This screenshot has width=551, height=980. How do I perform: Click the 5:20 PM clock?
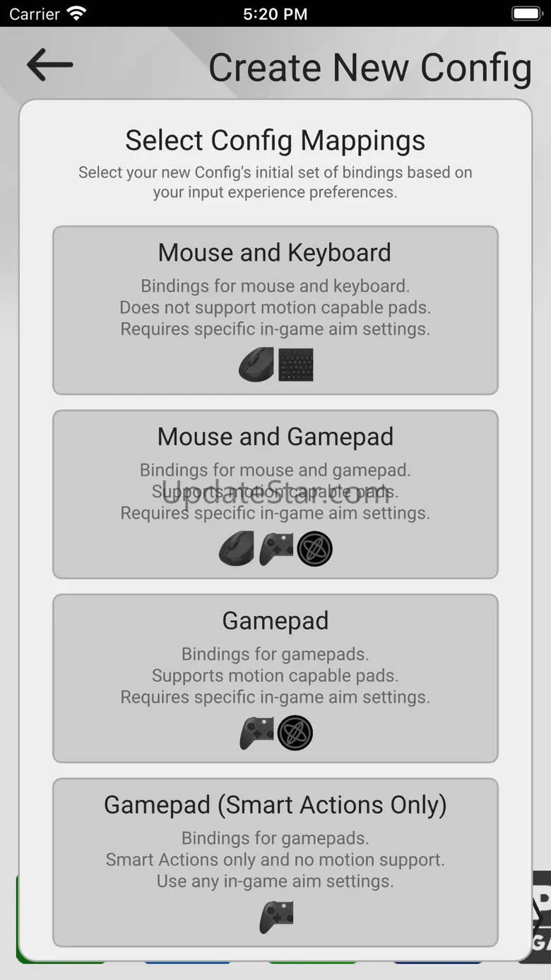pos(275,13)
